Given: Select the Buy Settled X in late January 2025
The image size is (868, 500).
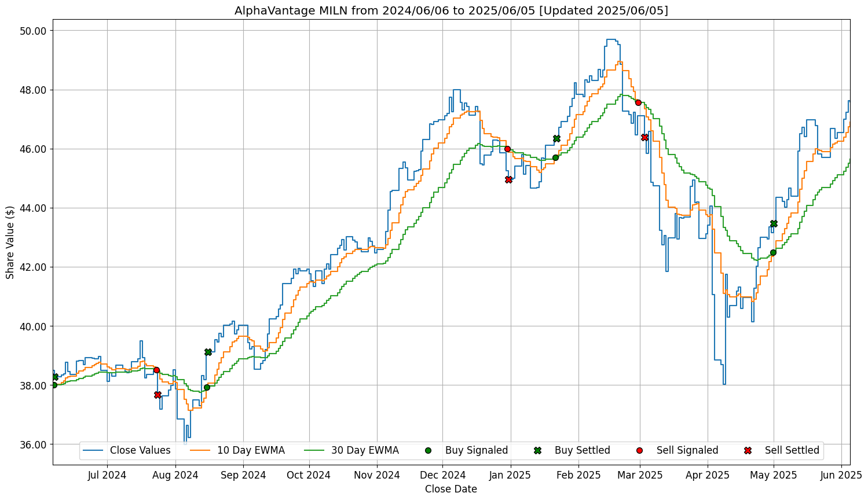Looking at the screenshot, I should point(556,138).
